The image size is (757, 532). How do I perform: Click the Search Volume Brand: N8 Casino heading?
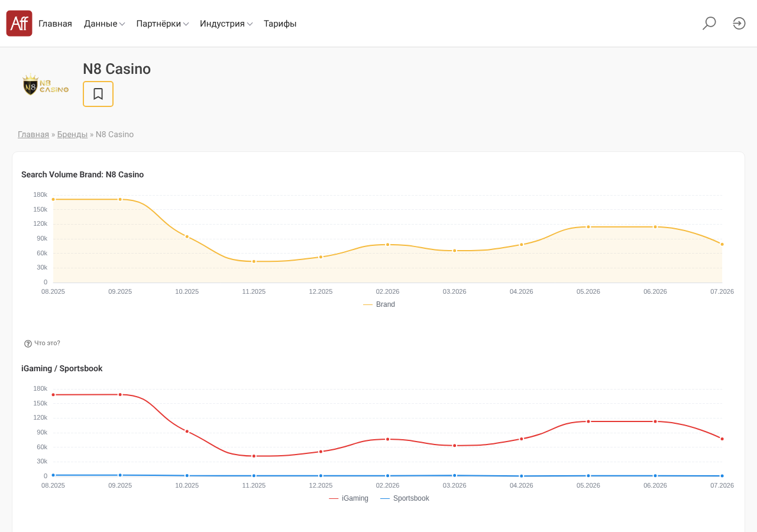tap(83, 174)
